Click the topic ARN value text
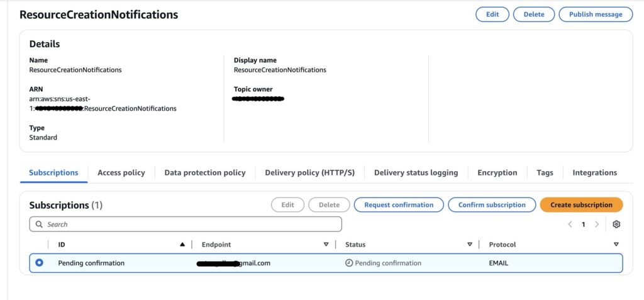Viewport: 644px width, 300px height. (103, 104)
